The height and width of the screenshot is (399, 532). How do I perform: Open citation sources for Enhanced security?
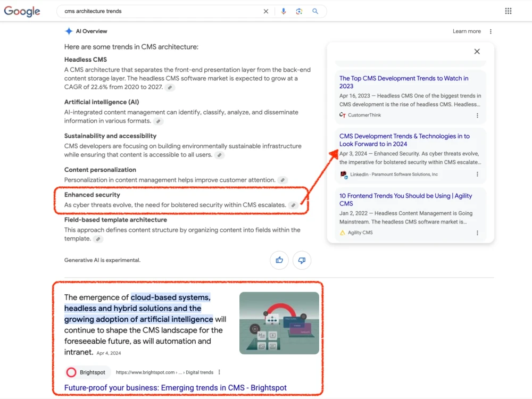click(x=294, y=205)
